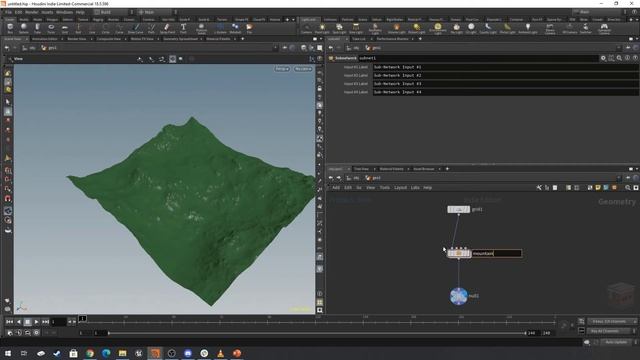Add a Caustic Light from shelf
This screenshot has height=360, width=640.
[x=488, y=29]
